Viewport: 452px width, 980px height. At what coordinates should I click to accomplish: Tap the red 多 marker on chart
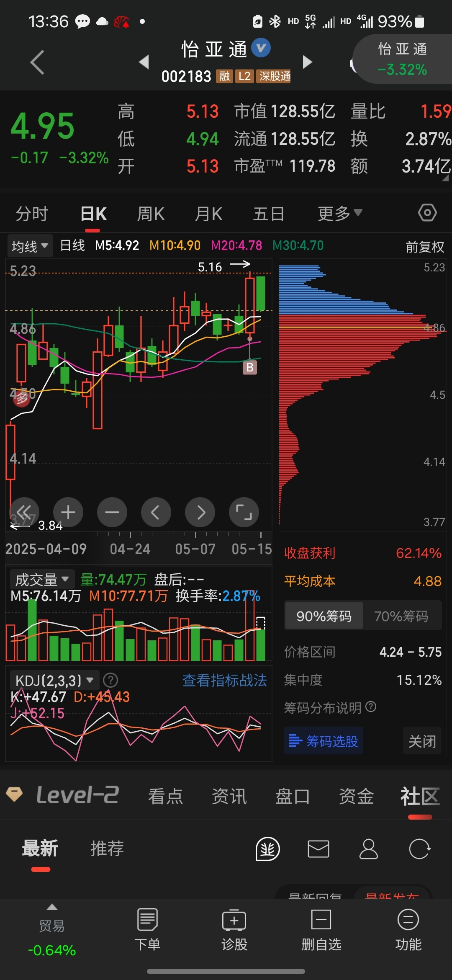point(21,398)
